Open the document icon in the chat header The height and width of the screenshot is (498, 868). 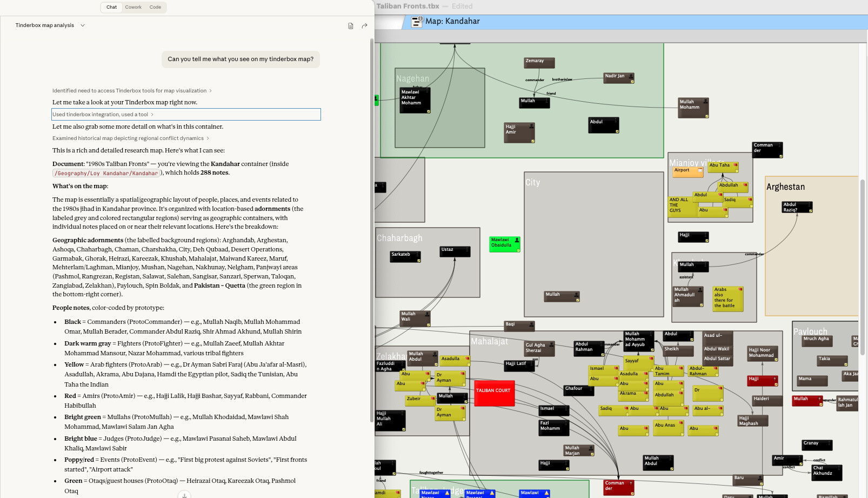point(350,26)
